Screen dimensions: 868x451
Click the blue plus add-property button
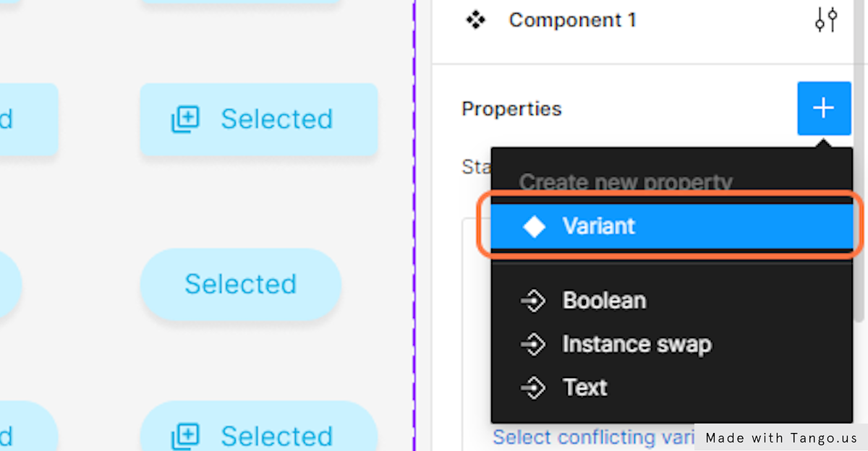click(x=824, y=108)
